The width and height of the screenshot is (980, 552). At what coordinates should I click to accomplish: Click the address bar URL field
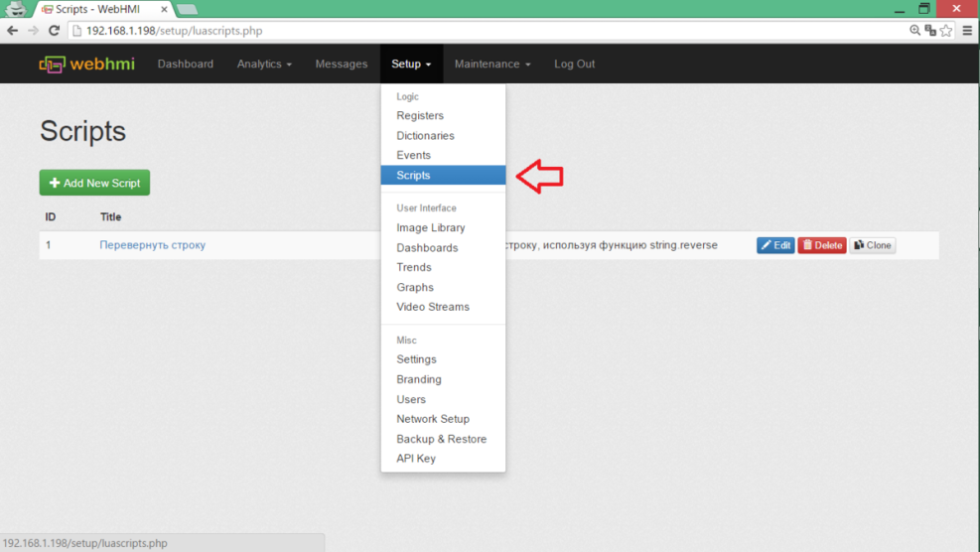pyautogui.click(x=488, y=31)
